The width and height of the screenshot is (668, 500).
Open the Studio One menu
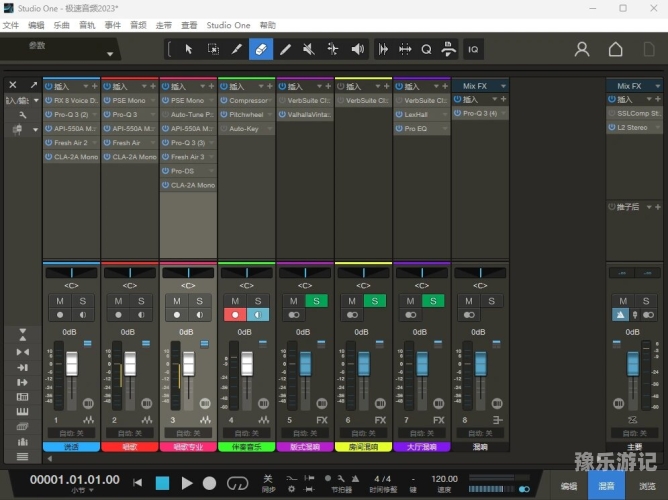click(228, 25)
